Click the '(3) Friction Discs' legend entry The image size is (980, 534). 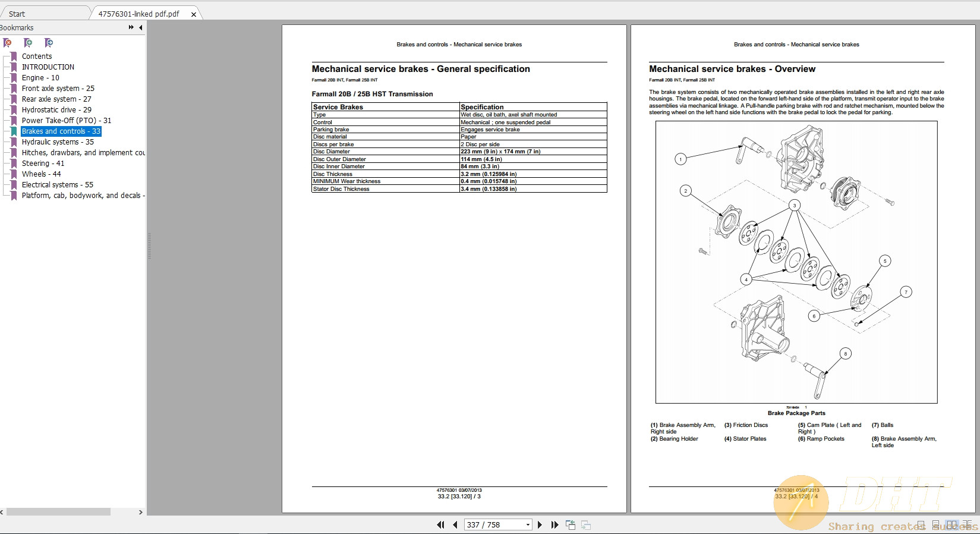pos(746,425)
